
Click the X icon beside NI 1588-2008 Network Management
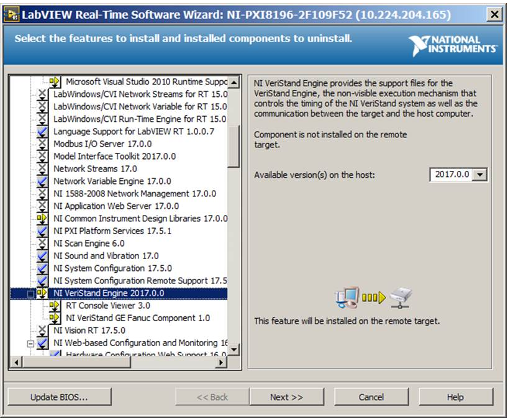point(42,193)
